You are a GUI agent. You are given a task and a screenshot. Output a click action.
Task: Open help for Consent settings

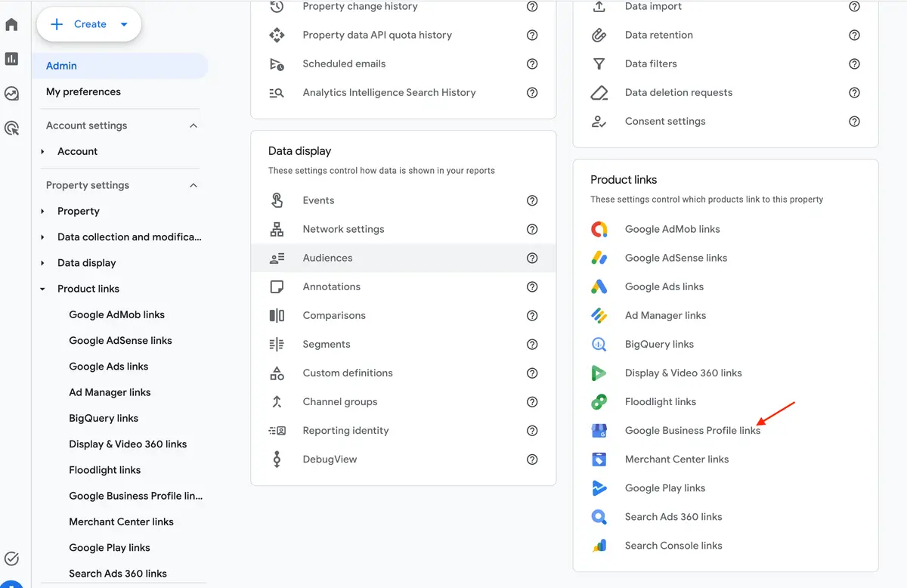854,121
